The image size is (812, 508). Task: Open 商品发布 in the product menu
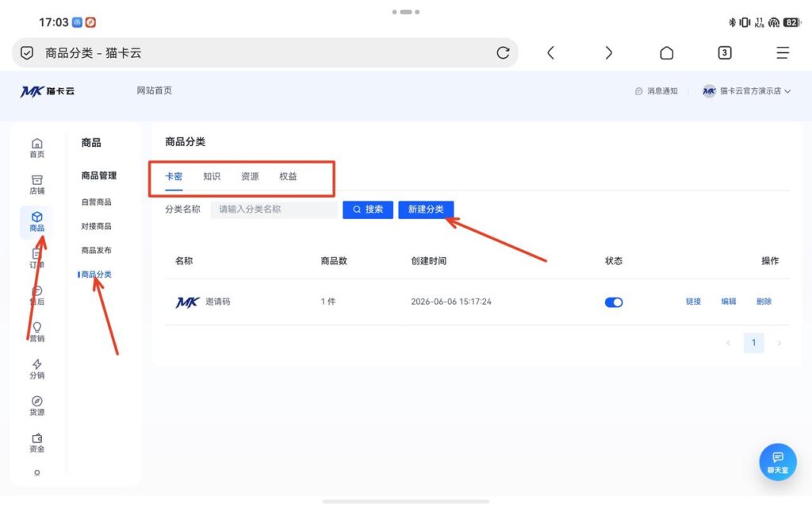(96, 250)
